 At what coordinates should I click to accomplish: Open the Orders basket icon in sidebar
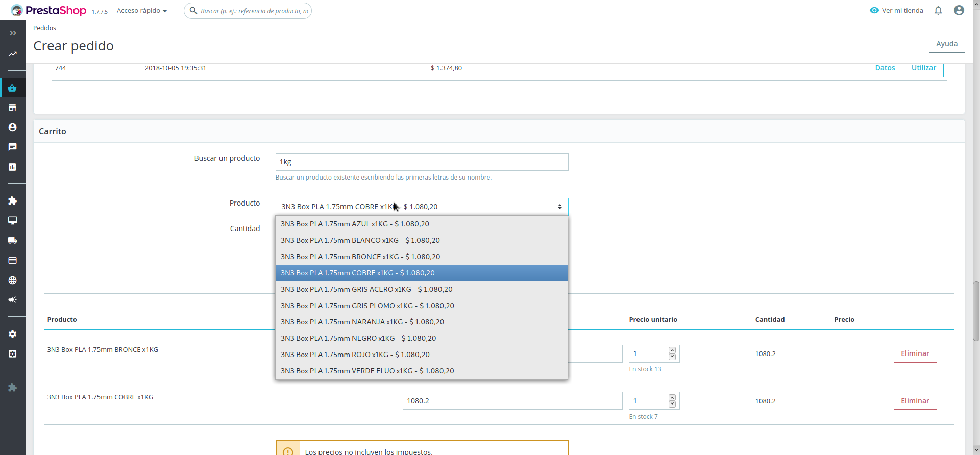tap(13, 88)
